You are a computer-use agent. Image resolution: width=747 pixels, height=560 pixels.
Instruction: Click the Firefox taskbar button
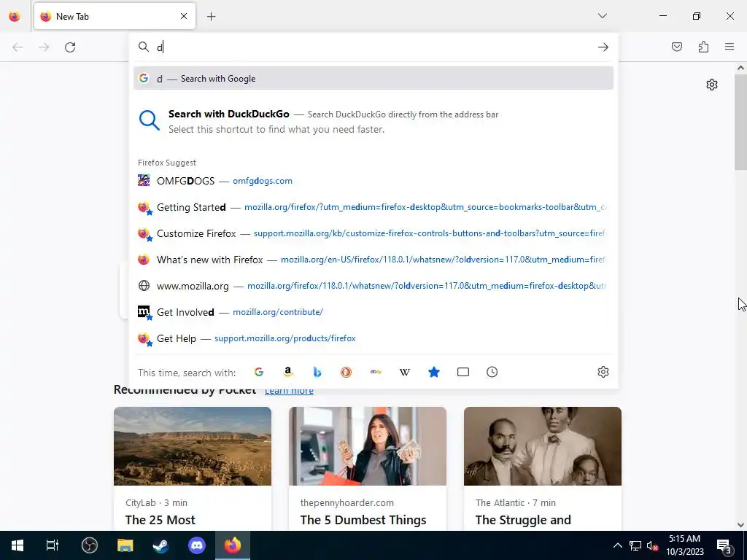pos(233,545)
